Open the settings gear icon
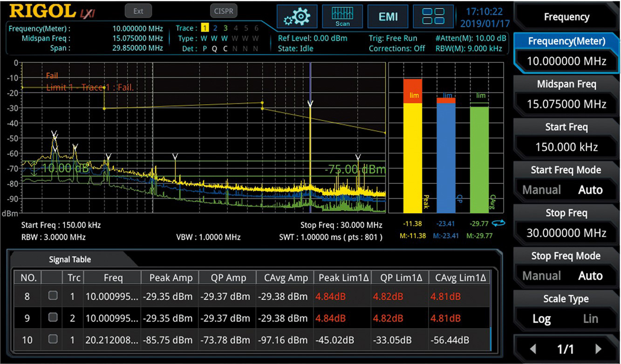 tap(297, 17)
